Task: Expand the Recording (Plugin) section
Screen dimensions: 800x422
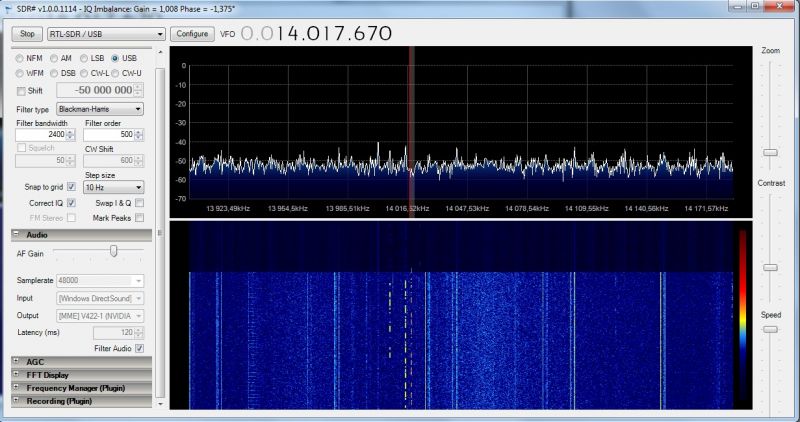Action: (x=16, y=401)
